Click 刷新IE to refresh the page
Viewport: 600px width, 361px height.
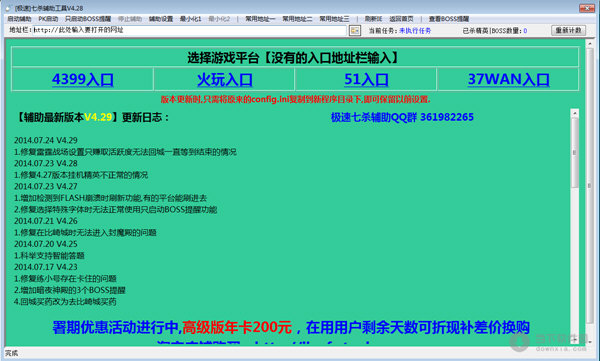coord(373,19)
